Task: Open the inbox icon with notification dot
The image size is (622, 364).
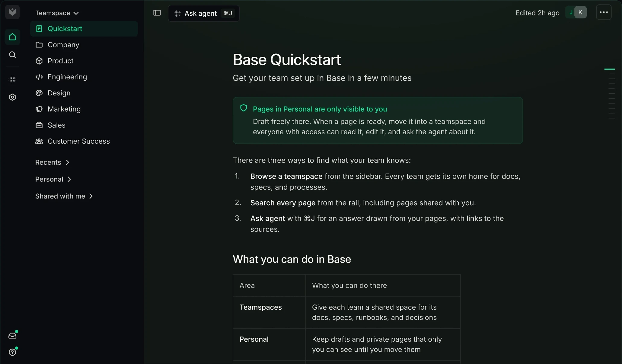Action: [x=12, y=335]
